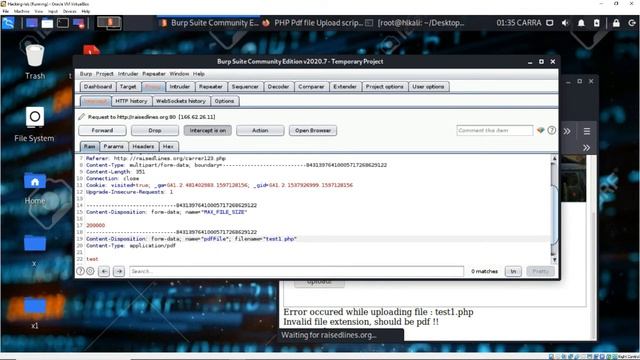The image size is (640, 360).
Task: Switch to the Dashboard tab
Action: coord(98,87)
